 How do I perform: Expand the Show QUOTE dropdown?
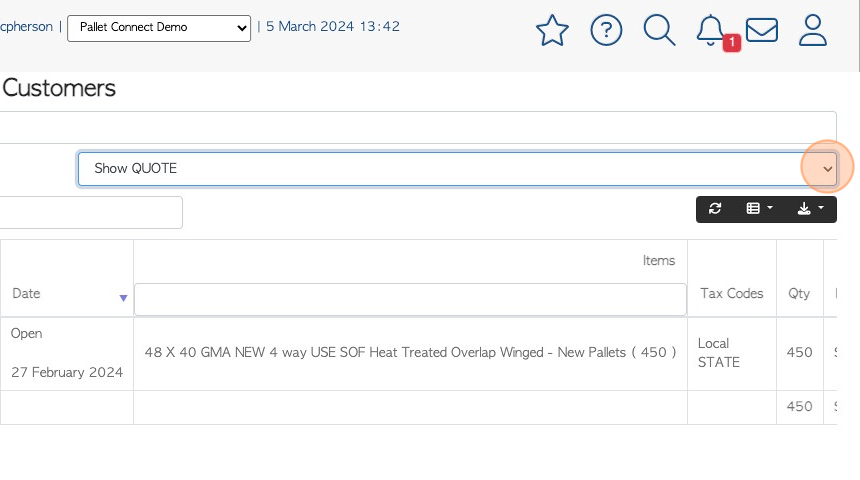click(x=457, y=169)
